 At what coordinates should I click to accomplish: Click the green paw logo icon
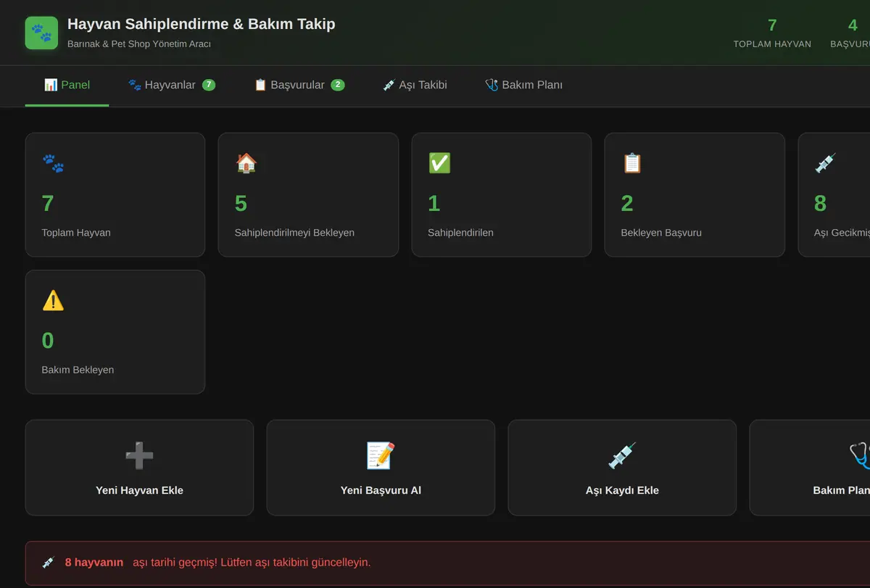tap(41, 33)
